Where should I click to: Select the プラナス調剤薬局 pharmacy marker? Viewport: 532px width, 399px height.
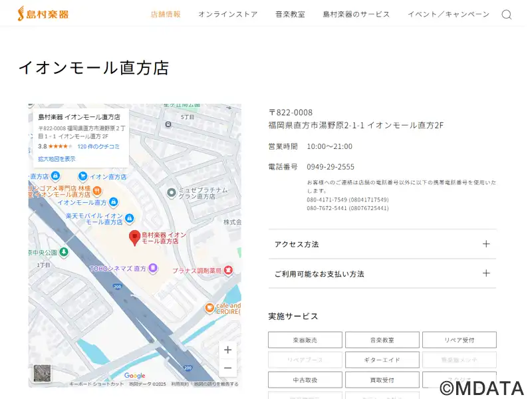(x=228, y=271)
